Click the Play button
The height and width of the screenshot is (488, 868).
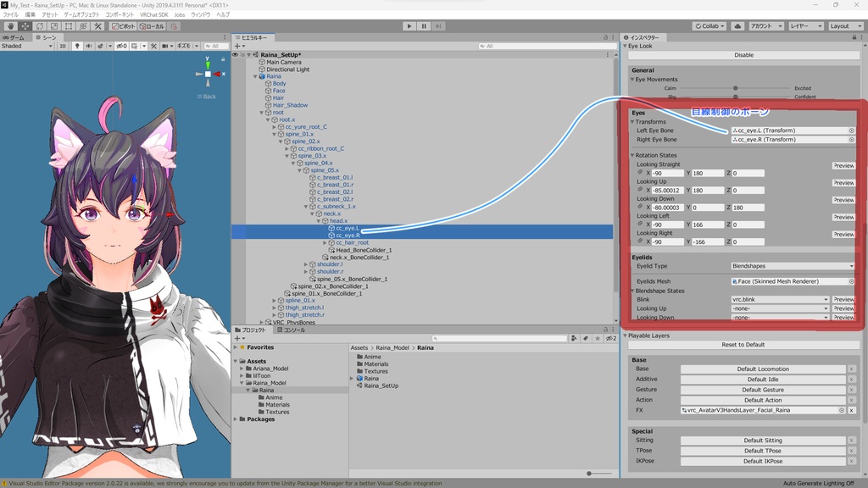pyautogui.click(x=409, y=26)
